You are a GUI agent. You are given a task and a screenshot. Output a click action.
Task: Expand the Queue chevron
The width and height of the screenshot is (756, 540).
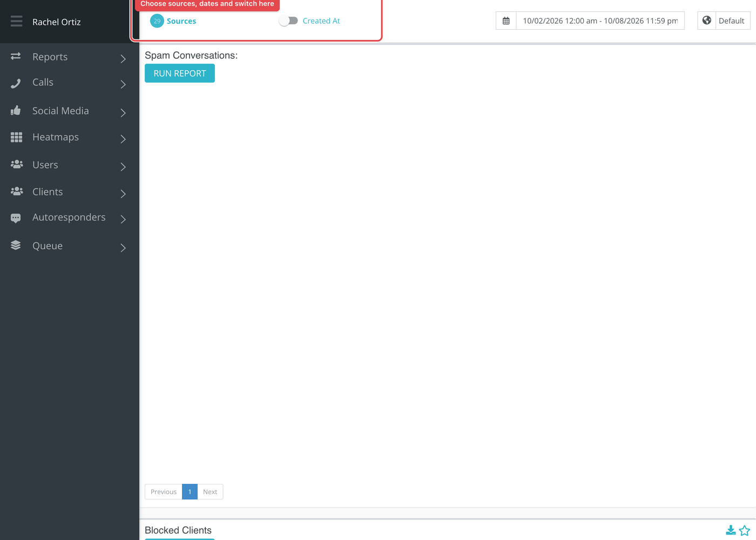tap(123, 248)
